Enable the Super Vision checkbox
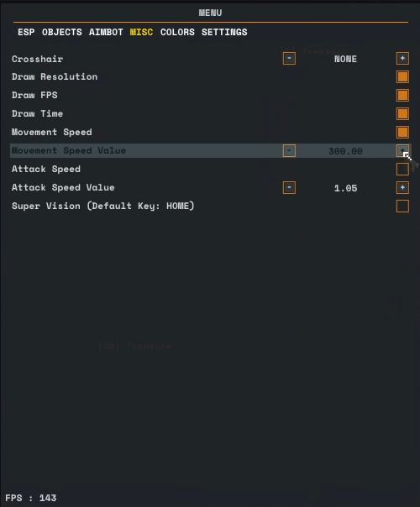The height and width of the screenshot is (507, 420). [402, 206]
